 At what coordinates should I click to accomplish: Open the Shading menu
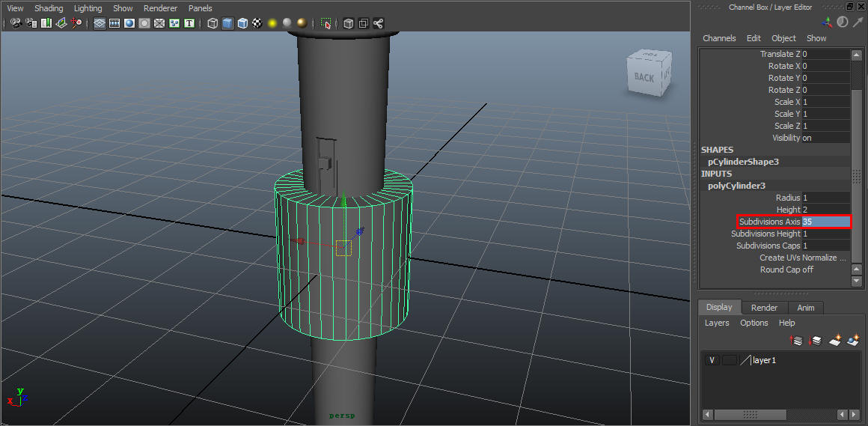pos(49,8)
